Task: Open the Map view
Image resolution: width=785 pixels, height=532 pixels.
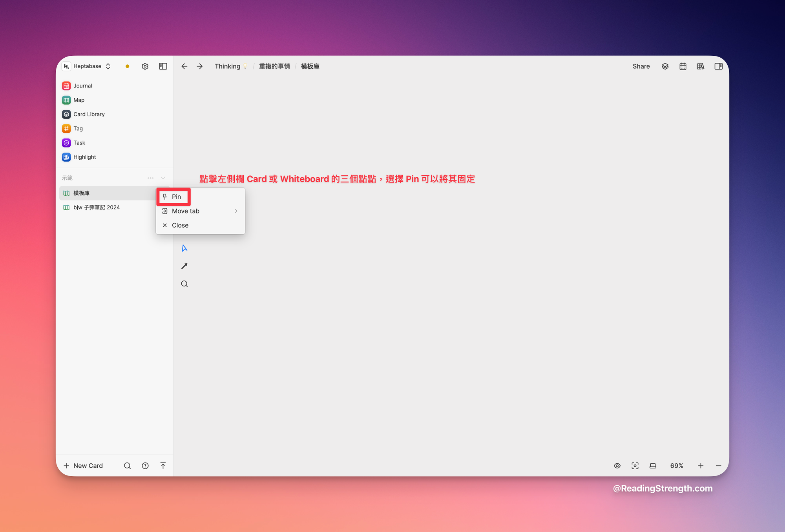Action: pyautogui.click(x=79, y=100)
